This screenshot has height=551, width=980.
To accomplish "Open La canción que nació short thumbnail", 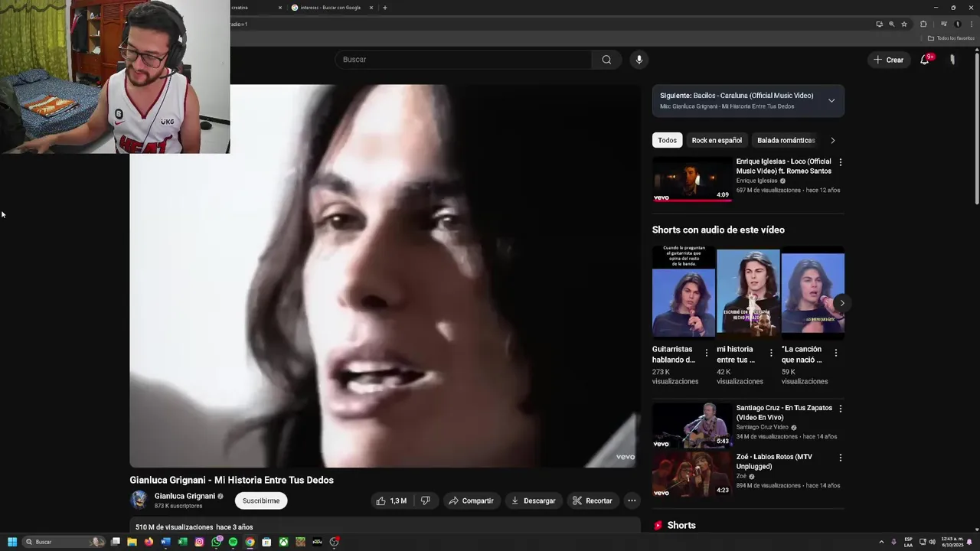I will pos(812,292).
